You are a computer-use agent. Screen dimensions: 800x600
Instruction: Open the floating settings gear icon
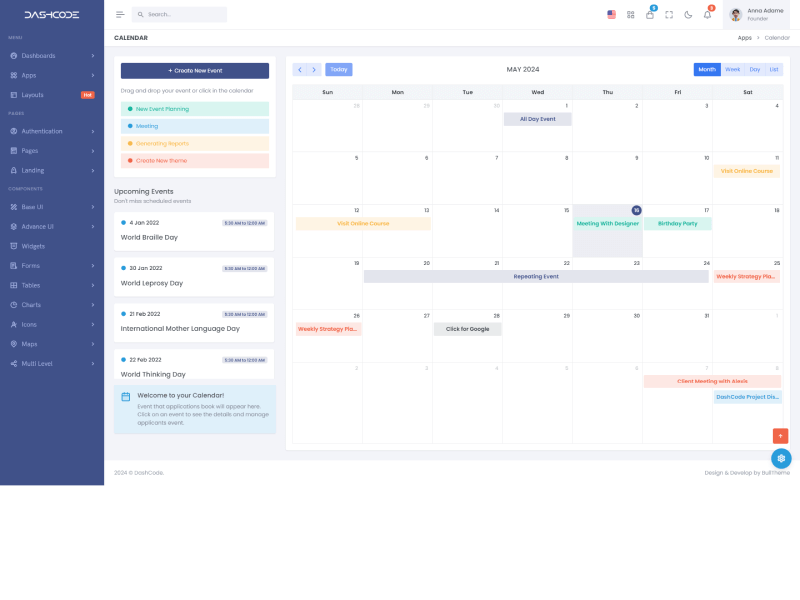point(781,458)
